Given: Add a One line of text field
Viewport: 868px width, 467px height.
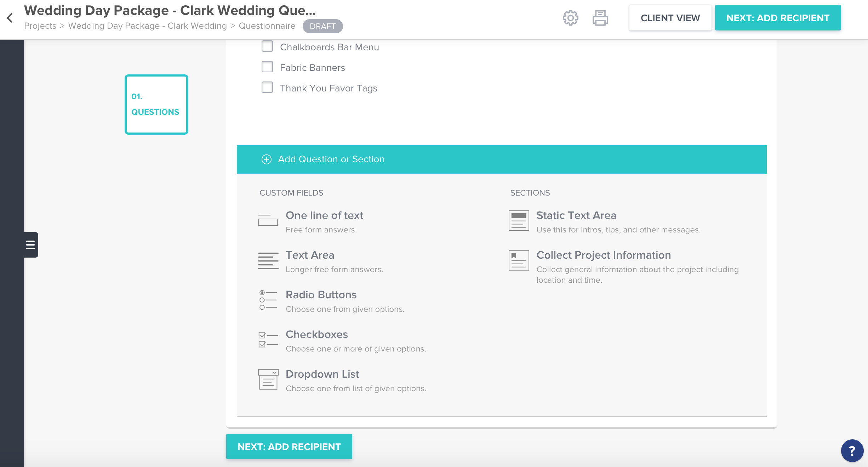Looking at the screenshot, I should pyautogui.click(x=324, y=215).
